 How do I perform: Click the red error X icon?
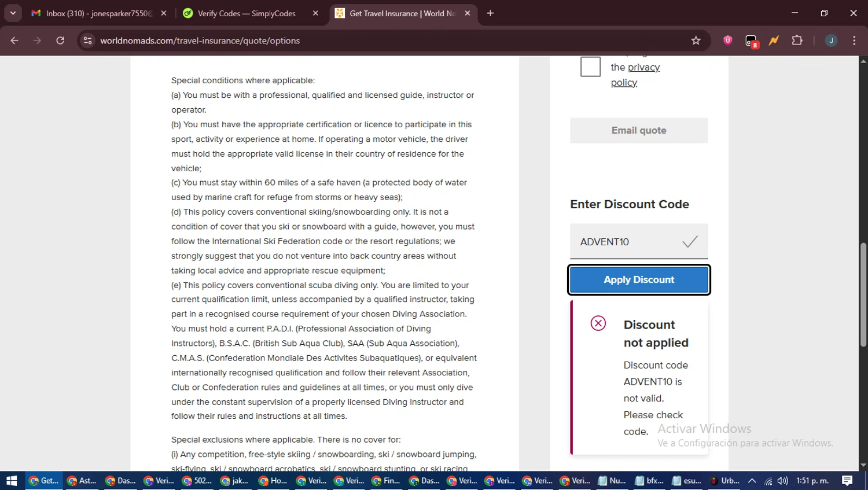click(598, 323)
